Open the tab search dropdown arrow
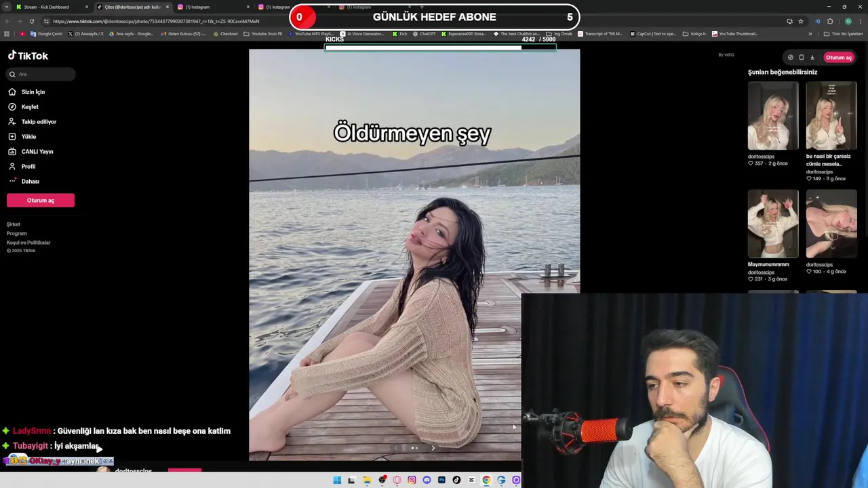The image size is (868, 488). click(6, 7)
